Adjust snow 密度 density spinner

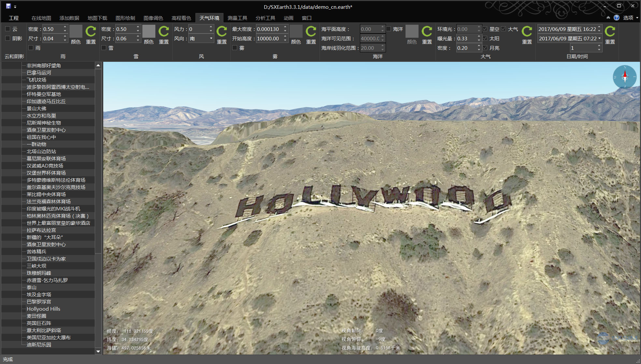coord(138,29)
